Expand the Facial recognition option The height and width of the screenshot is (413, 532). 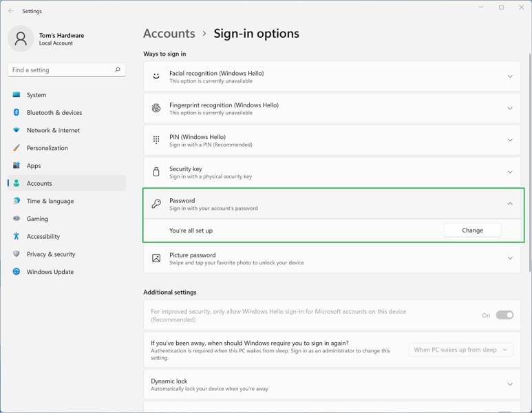(510, 76)
